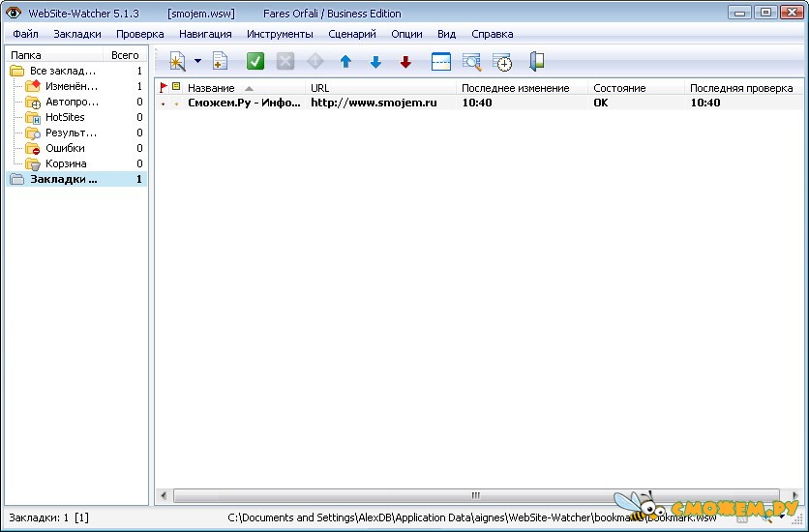The height and width of the screenshot is (532, 809).
Task: Click the blue window layout toolbar icon
Action: 440,61
